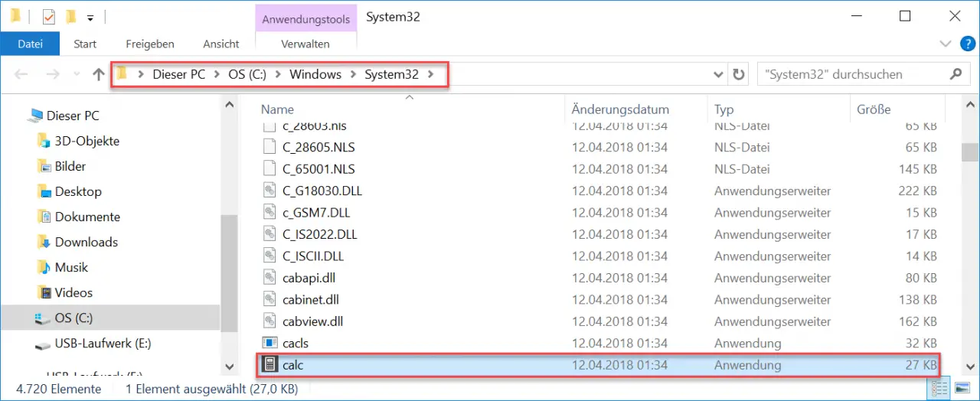Expand the chevron after Dieser PC breadcrumb
The image size is (980, 401).
coord(217,74)
